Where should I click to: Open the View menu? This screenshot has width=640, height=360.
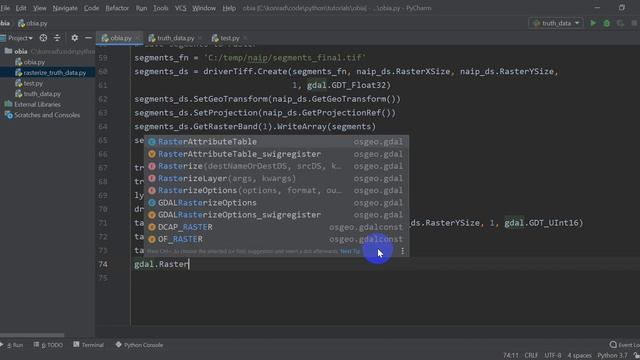pos(40,8)
